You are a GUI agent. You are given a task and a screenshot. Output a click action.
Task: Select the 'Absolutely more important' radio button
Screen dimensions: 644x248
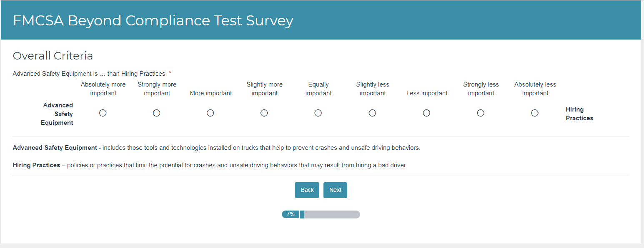[103, 113]
